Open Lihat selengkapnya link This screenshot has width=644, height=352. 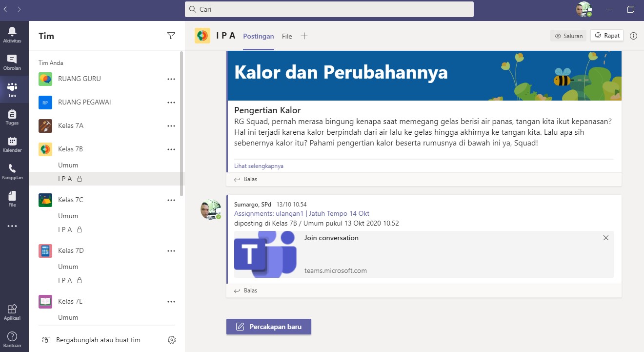[259, 166]
